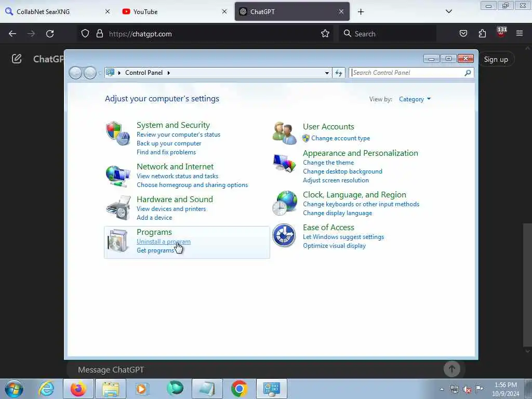The image size is (532, 399).
Task: Open Change the theme link
Action: pyautogui.click(x=328, y=163)
